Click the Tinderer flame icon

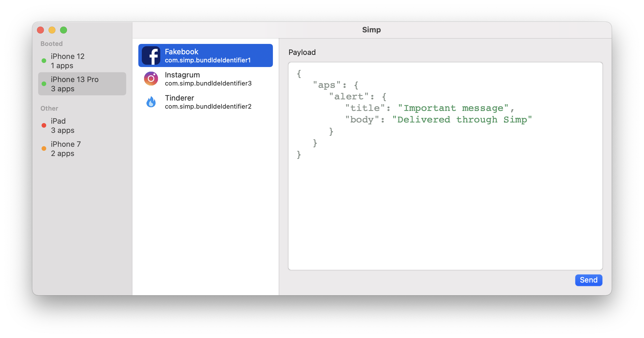click(151, 102)
